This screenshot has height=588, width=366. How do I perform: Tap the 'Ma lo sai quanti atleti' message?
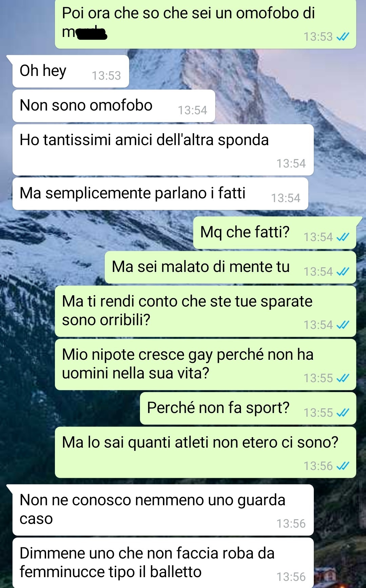205,452
